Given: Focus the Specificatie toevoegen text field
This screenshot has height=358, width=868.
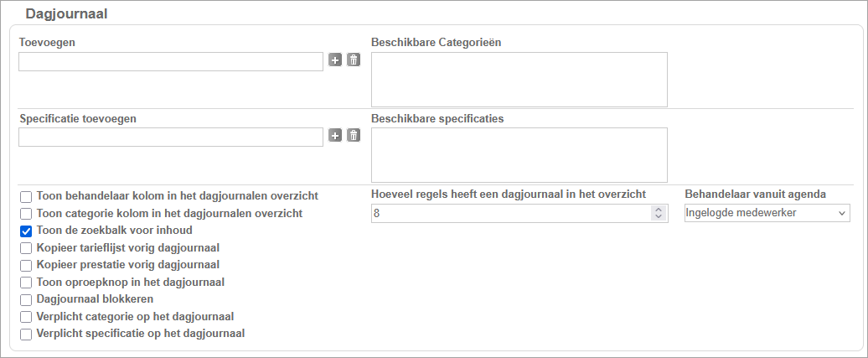Looking at the screenshot, I should pyautogui.click(x=170, y=137).
